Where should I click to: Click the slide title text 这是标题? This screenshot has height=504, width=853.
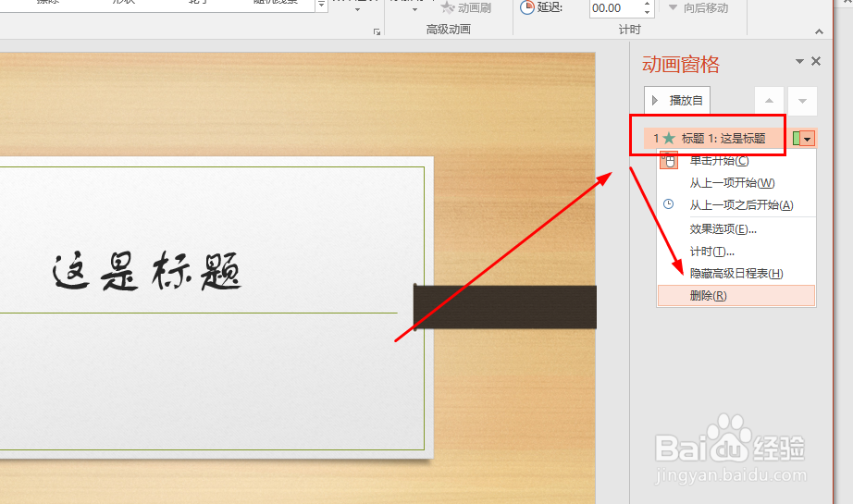click(147, 271)
